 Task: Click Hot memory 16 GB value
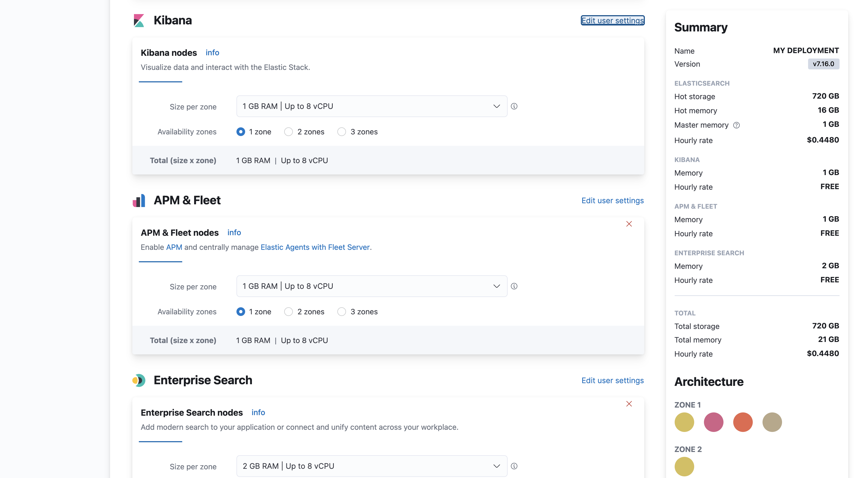point(828,110)
